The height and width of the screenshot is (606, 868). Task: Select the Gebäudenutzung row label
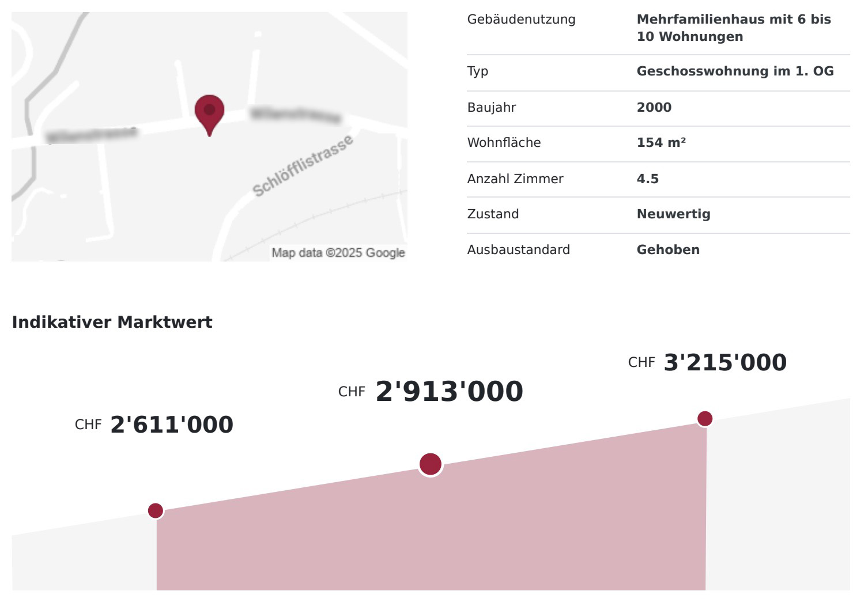point(521,19)
